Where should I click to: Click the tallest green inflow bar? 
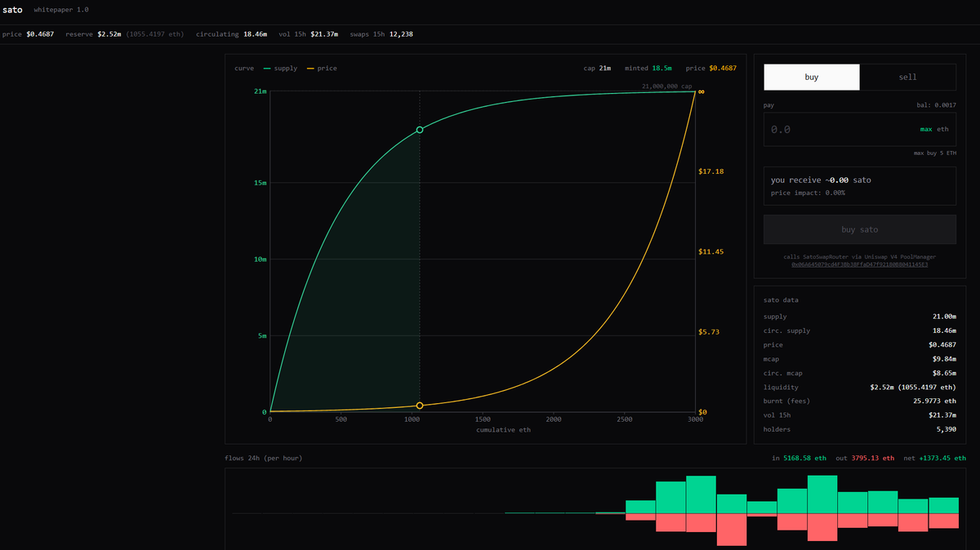point(822,495)
